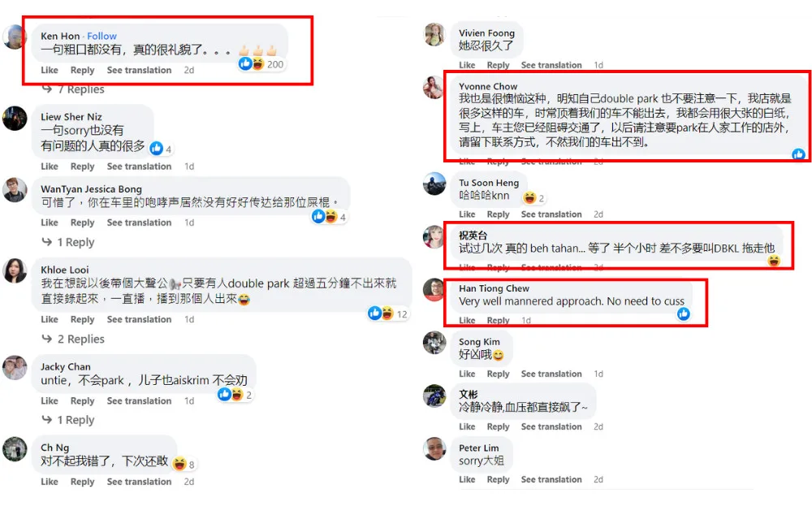The image size is (812, 506).
Task: Expand the 1 Reply under WanTyan Jessica Bong's comment
Action: click(68, 242)
